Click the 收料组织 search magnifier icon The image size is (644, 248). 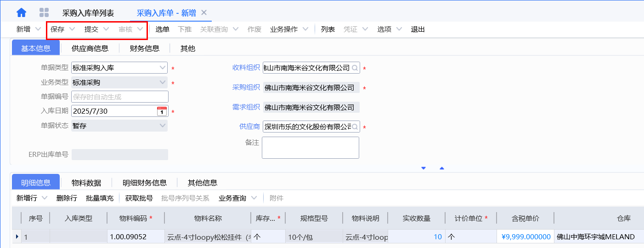(355, 68)
